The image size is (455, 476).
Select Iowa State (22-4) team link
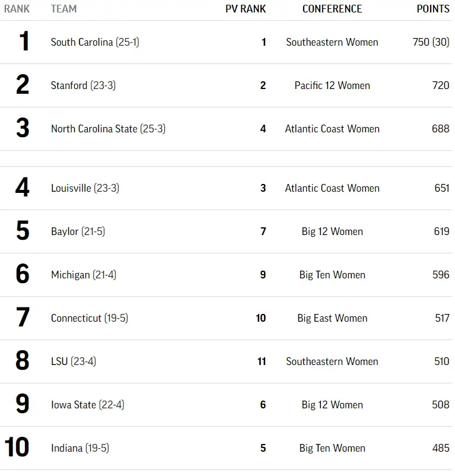[x=87, y=405]
